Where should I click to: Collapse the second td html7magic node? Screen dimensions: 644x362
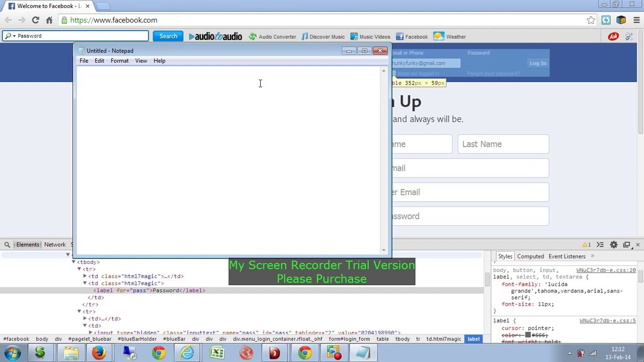point(85,283)
